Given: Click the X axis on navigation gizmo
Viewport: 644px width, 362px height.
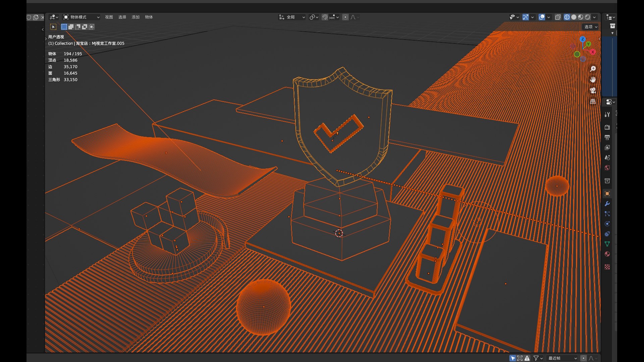Looking at the screenshot, I should coord(593,52).
